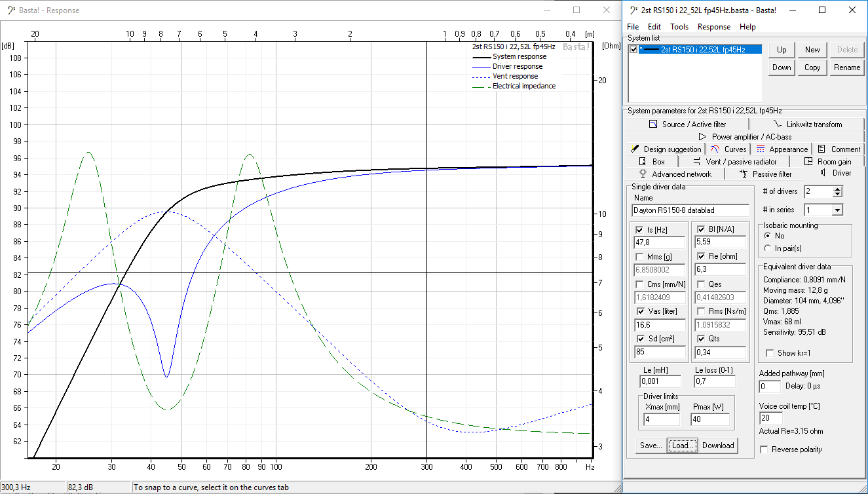This screenshot has width=868, height=494.
Task: Click the main Basta! window title icon
Action: 633,10
